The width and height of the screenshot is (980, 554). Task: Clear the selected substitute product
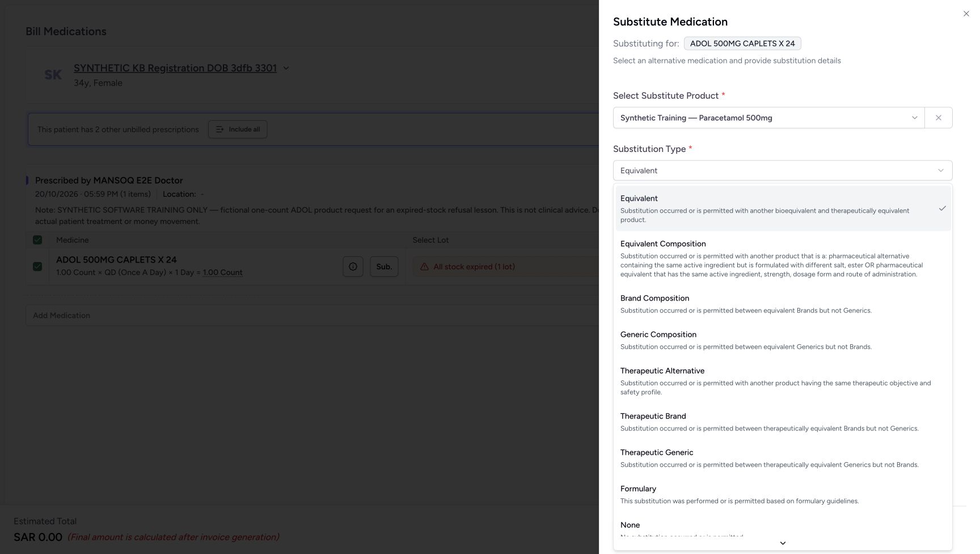938,118
